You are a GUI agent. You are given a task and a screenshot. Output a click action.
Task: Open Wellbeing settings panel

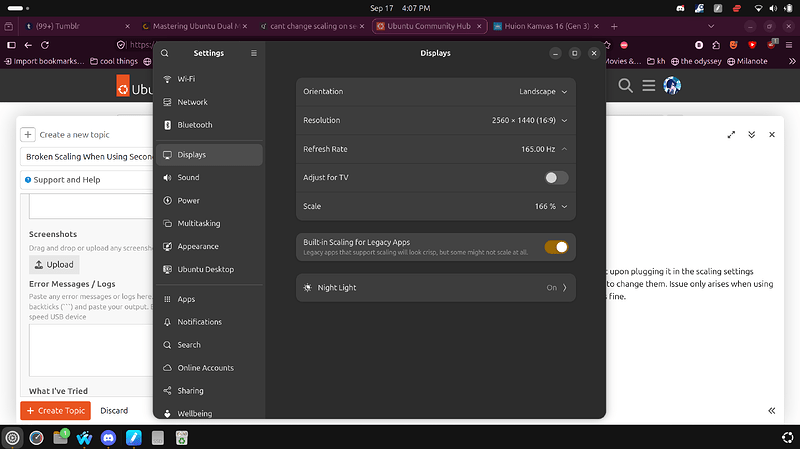coord(209,412)
